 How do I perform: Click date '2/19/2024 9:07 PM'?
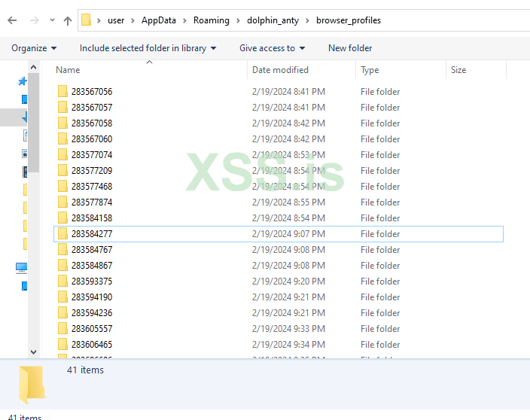[288, 234]
